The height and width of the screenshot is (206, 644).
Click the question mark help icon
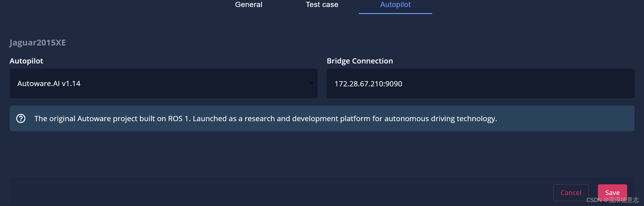click(21, 118)
